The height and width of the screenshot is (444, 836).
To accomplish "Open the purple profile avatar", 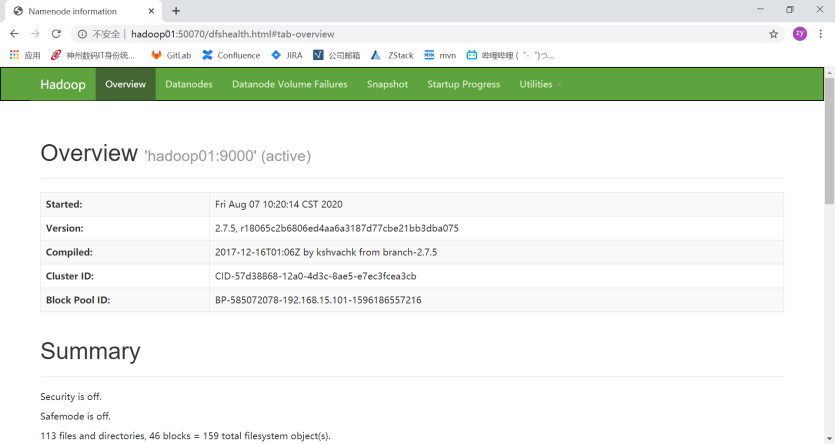I will 800,34.
